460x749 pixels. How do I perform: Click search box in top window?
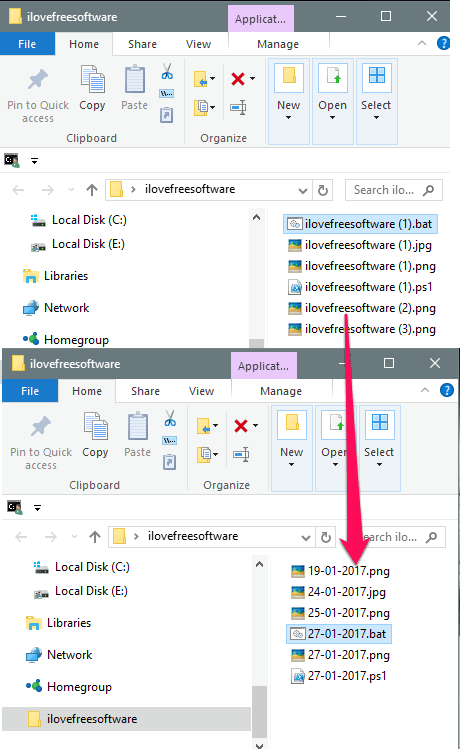pyautogui.click(x=394, y=190)
